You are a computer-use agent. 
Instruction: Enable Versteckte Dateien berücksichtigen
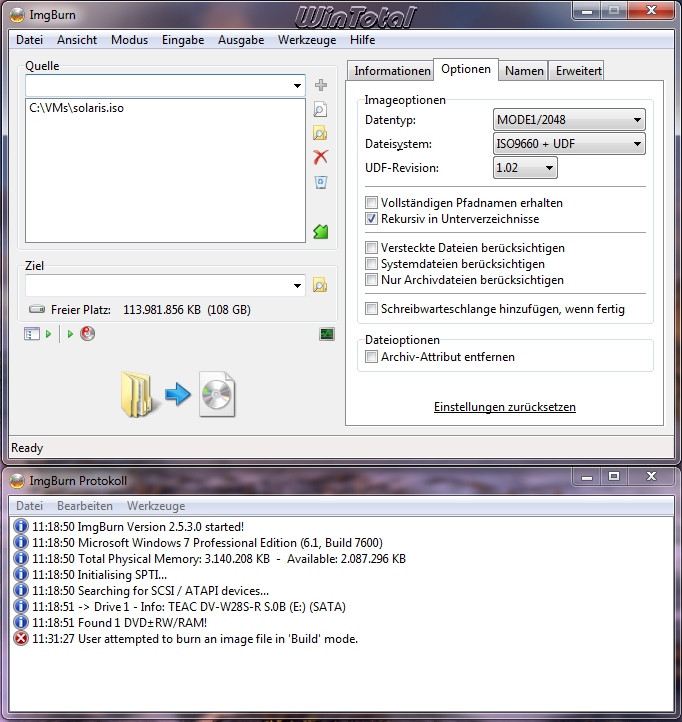pos(371,248)
